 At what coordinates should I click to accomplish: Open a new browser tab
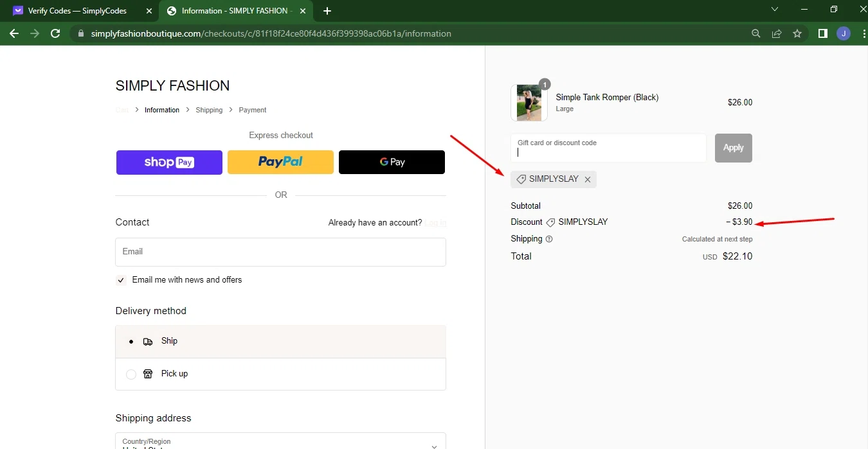click(x=327, y=11)
